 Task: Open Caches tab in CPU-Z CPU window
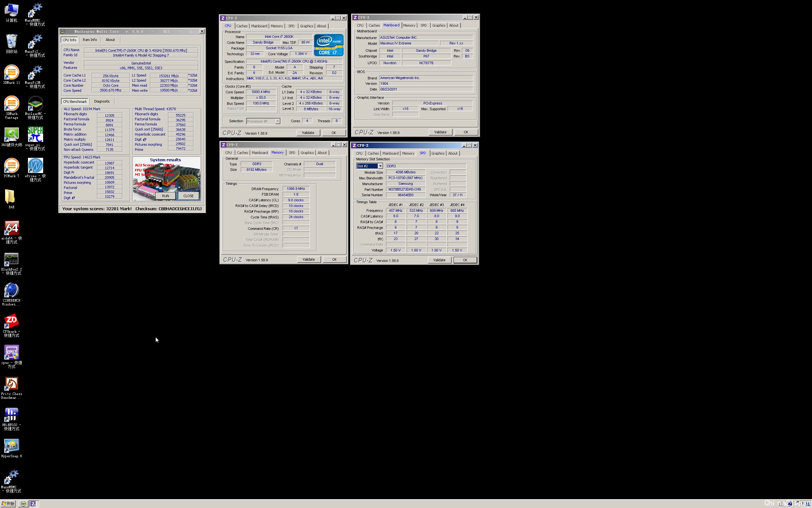pos(242,26)
